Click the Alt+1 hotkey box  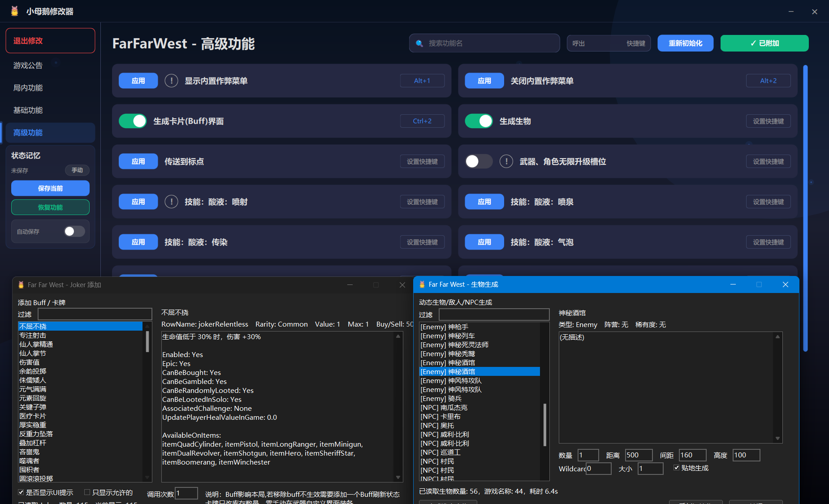tap(422, 81)
